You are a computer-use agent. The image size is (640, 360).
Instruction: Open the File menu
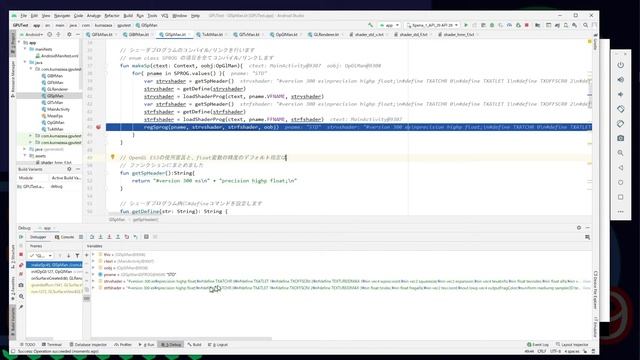[x=24, y=16]
